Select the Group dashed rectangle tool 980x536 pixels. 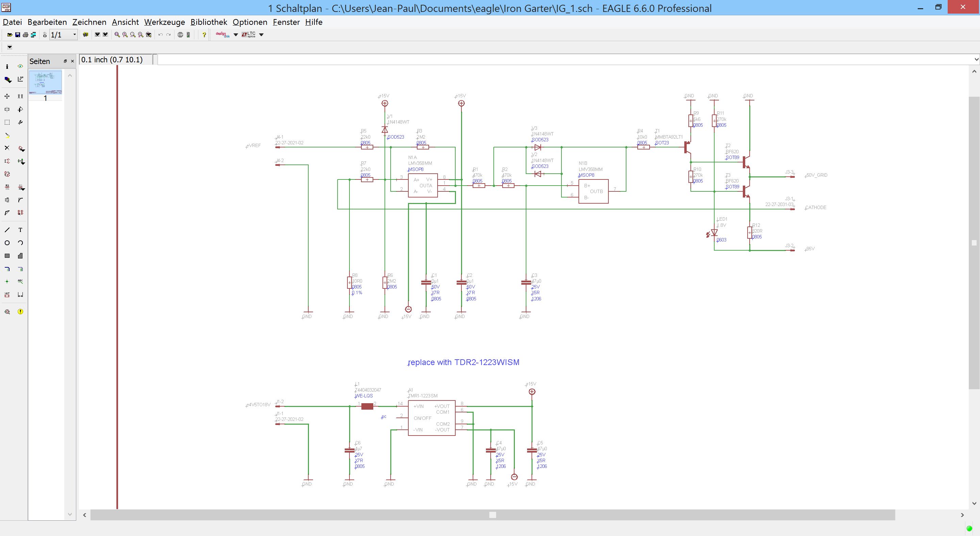click(7, 122)
